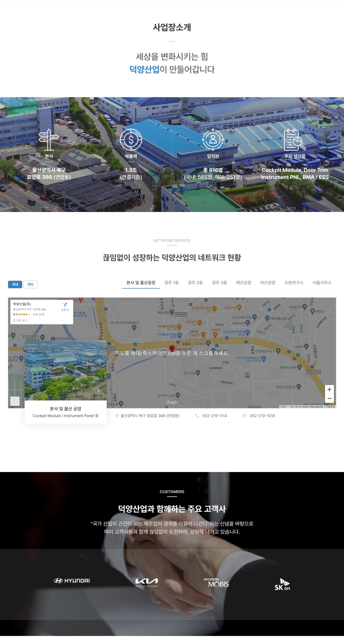Click the factory photo thumbnail
The width and height of the screenshot is (344, 644).
pos(65,370)
